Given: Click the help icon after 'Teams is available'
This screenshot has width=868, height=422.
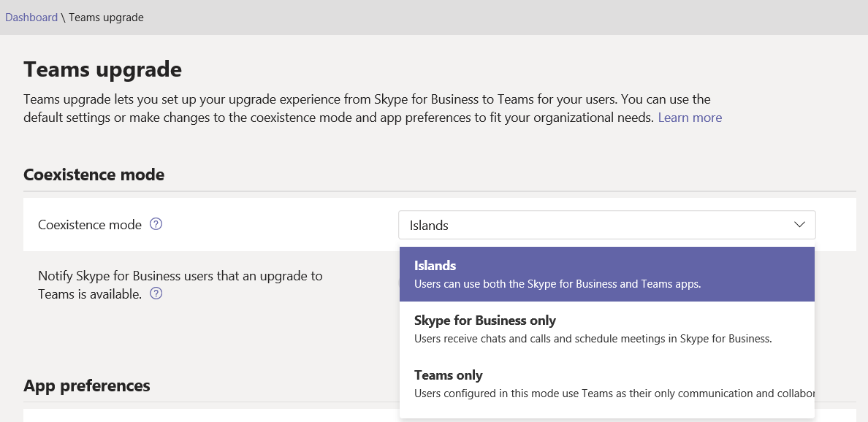Looking at the screenshot, I should pos(156,294).
